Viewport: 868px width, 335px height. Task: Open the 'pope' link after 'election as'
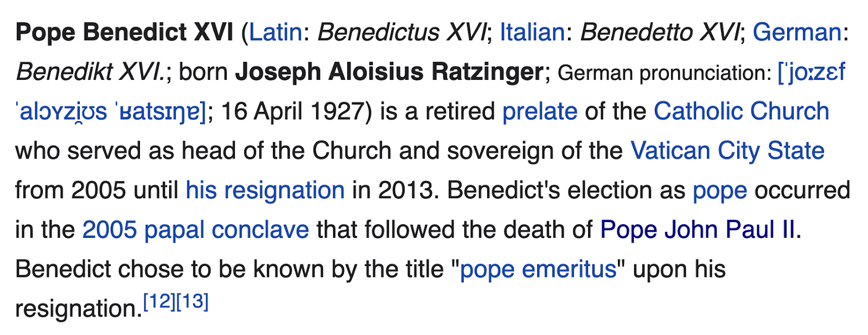(x=720, y=191)
